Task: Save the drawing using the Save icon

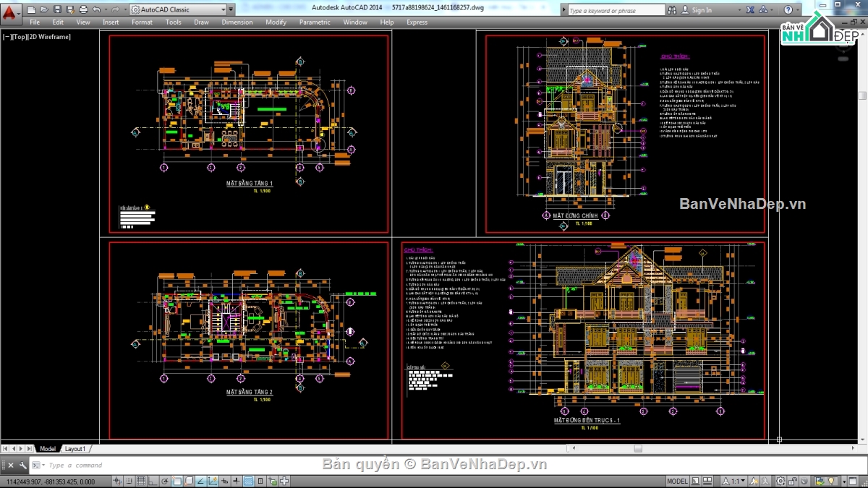Action: click(x=56, y=10)
